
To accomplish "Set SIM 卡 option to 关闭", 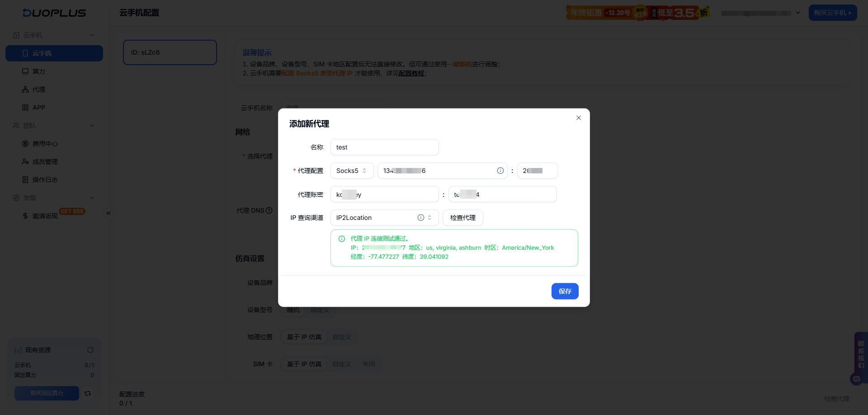I will tap(368, 364).
